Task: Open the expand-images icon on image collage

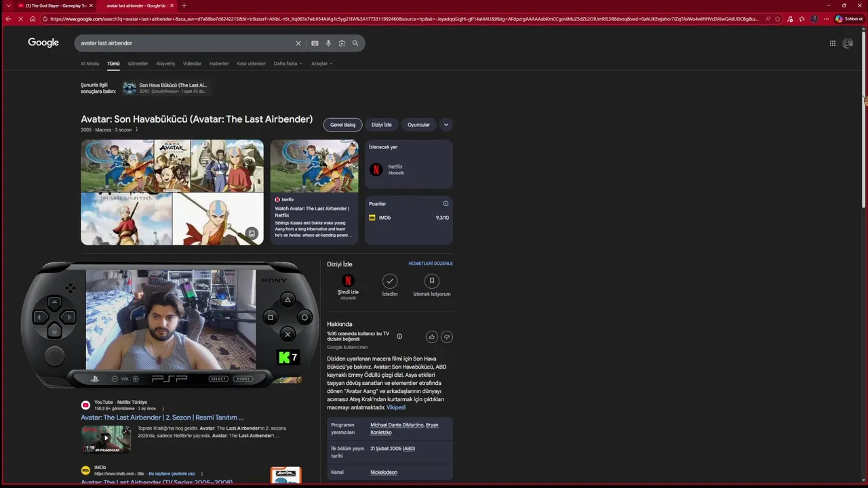Action: tap(252, 233)
